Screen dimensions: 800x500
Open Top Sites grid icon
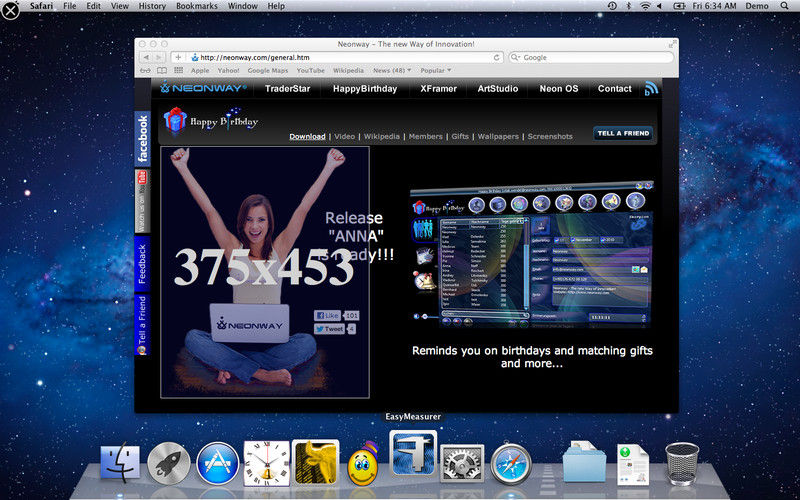click(x=179, y=70)
